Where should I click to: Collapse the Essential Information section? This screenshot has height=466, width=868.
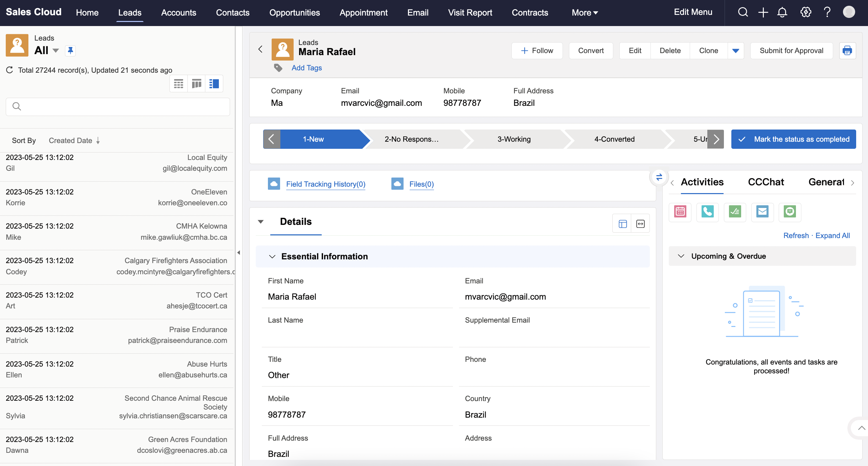(x=272, y=257)
